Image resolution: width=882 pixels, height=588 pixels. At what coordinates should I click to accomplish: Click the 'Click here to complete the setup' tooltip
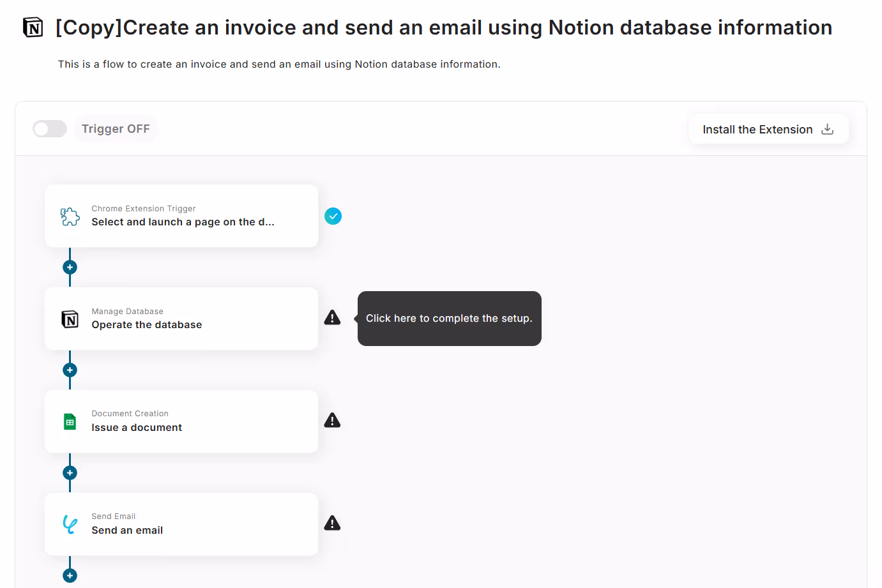click(450, 319)
